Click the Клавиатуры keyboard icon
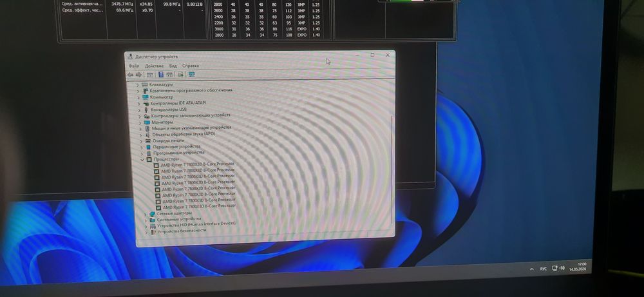 (144, 84)
